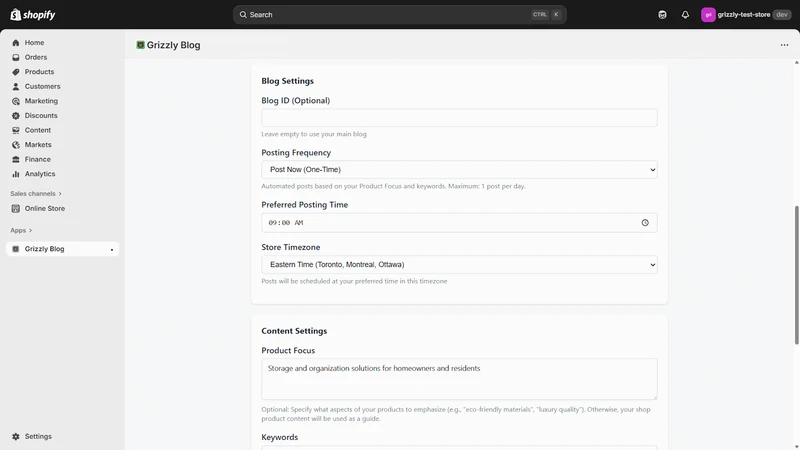Click the Analytics bar chart icon
Image resolution: width=800 pixels, height=450 pixels.
click(x=16, y=174)
